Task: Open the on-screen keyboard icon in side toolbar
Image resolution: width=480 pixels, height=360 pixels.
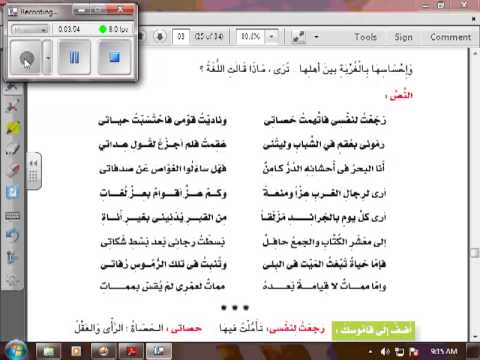Action: pyautogui.click(x=13, y=216)
